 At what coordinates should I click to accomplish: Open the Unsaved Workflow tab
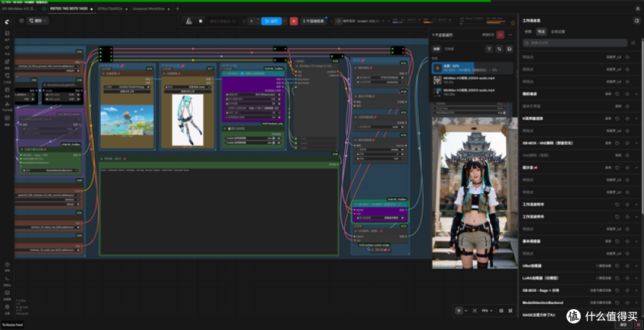[148, 8]
